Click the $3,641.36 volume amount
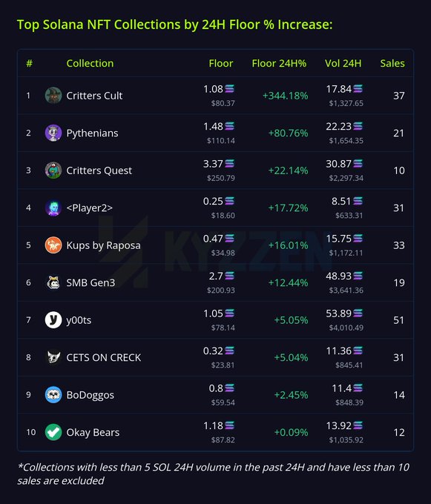Screen dimensions: 431x504 coord(346,291)
